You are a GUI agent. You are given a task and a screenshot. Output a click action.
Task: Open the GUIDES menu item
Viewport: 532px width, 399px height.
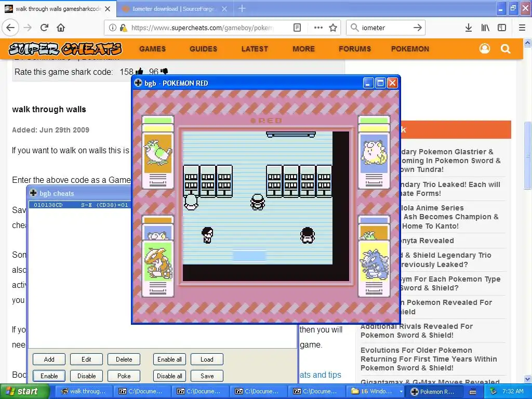[x=203, y=49]
